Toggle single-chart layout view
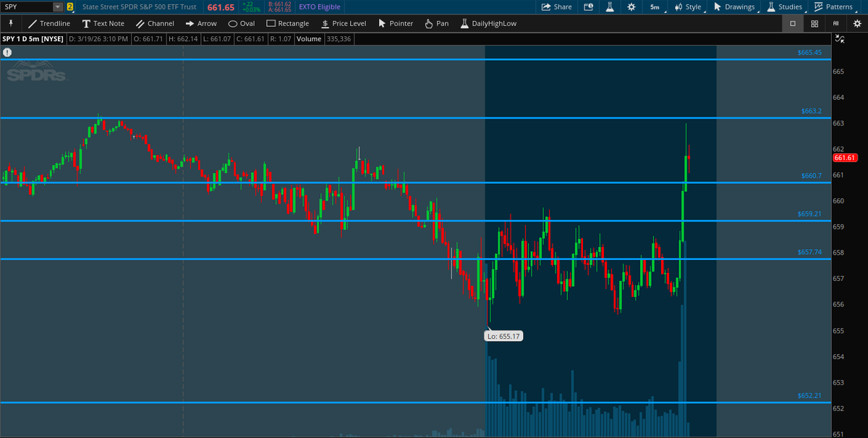868x438 pixels. click(x=792, y=23)
